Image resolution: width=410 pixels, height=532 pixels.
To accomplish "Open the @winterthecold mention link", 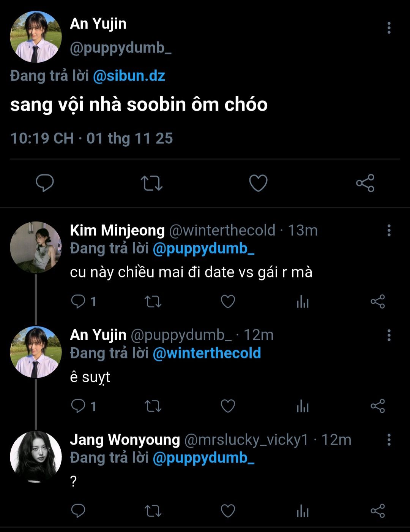I will click(x=207, y=353).
